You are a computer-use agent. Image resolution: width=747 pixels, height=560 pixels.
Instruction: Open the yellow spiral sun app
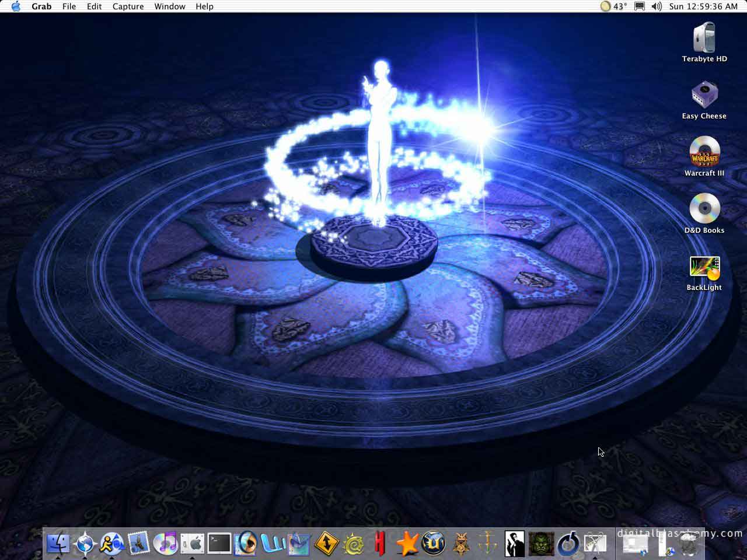(354, 544)
